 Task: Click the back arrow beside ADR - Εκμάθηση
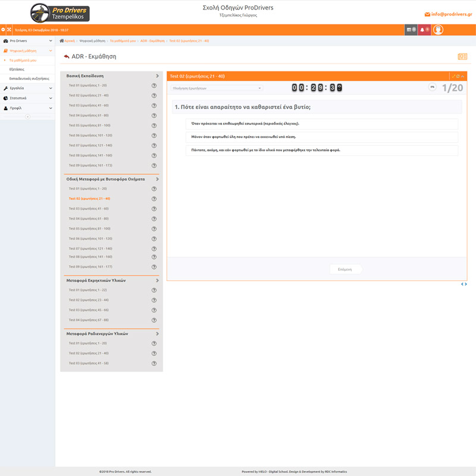(x=67, y=57)
